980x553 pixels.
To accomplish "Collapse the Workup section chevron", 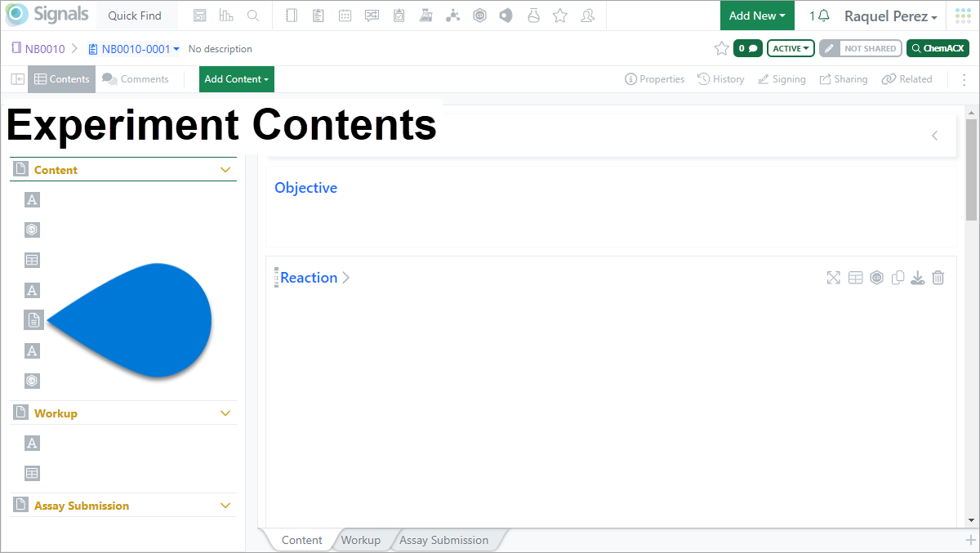I will coord(226,413).
